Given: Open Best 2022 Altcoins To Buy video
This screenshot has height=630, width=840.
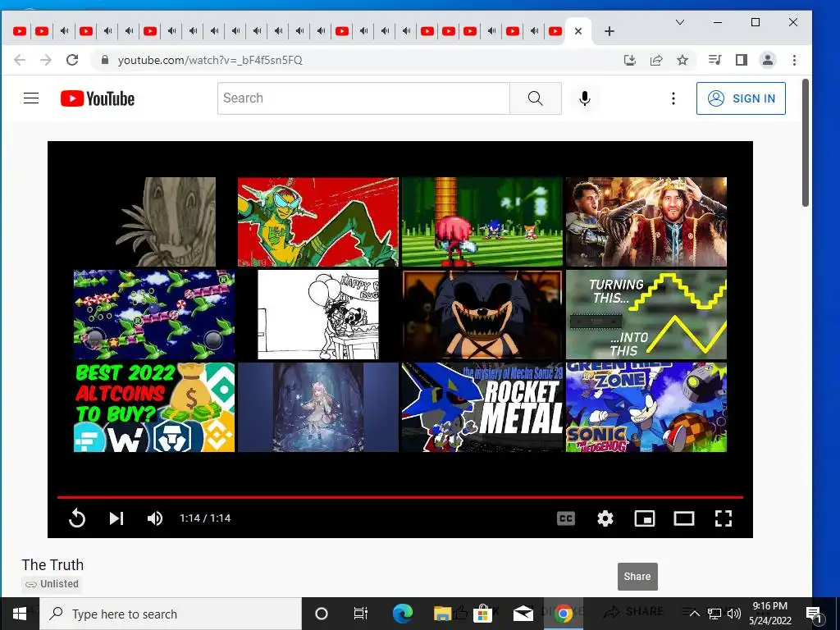Looking at the screenshot, I should coord(154,407).
